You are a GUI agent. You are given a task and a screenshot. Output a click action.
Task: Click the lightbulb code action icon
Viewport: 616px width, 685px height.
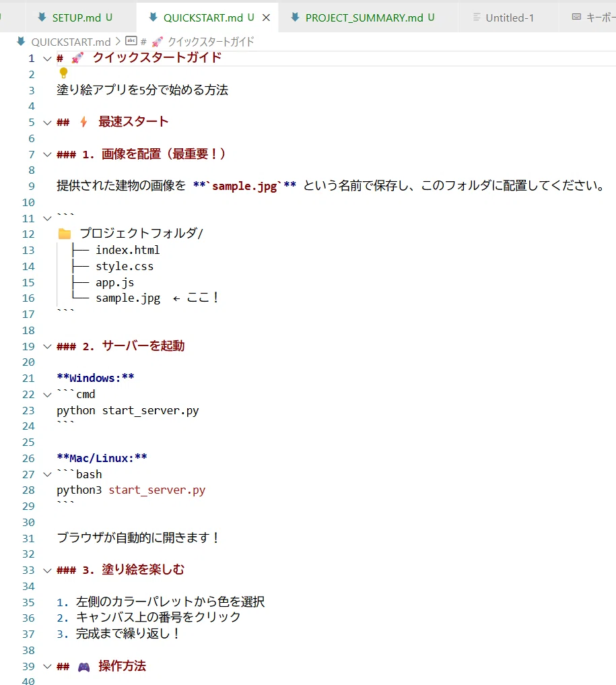click(63, 73)
